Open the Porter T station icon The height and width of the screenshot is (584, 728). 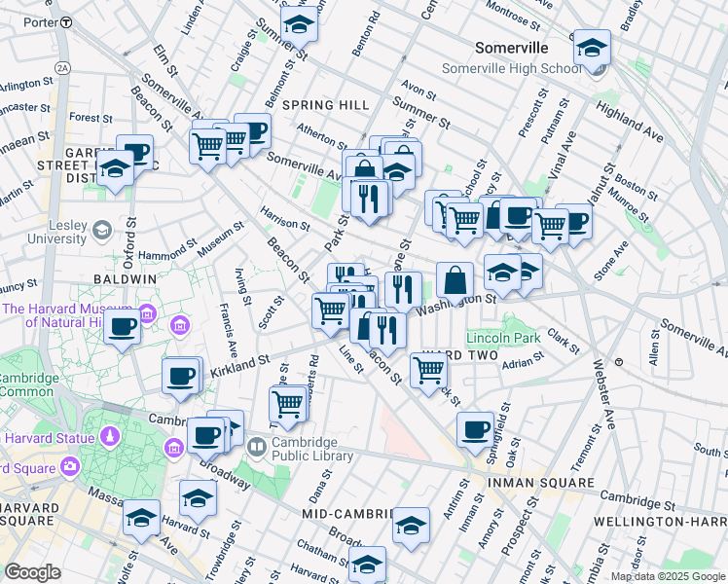[67, 22]
